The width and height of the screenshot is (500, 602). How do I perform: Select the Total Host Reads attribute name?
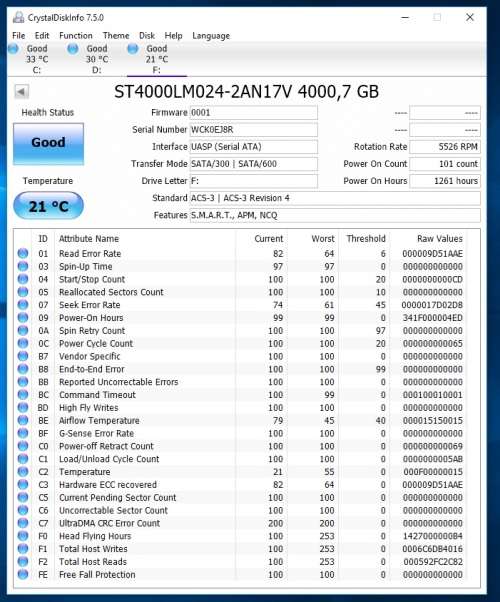point(93,562)
